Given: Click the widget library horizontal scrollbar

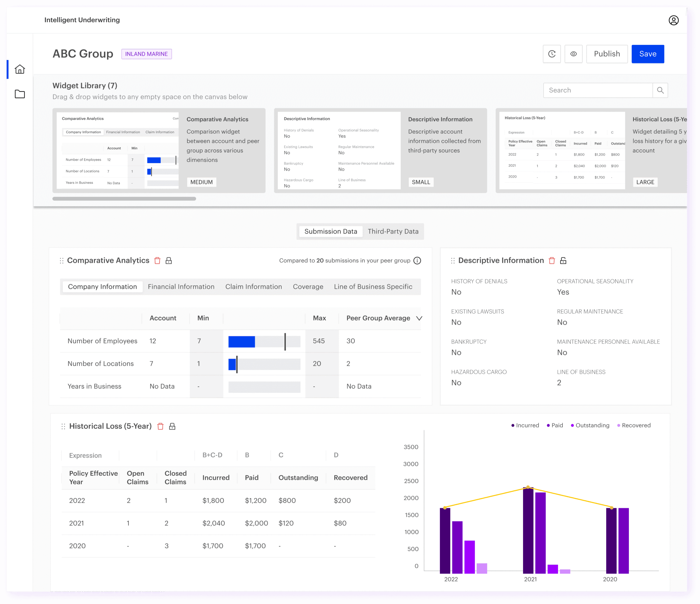Looking at the screenshot, I should [124, 199].
